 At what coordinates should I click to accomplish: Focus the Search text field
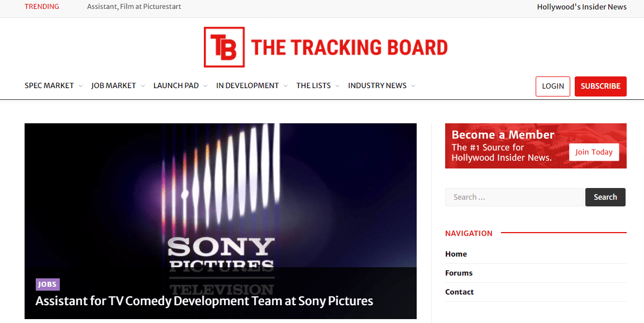[514, 197]
